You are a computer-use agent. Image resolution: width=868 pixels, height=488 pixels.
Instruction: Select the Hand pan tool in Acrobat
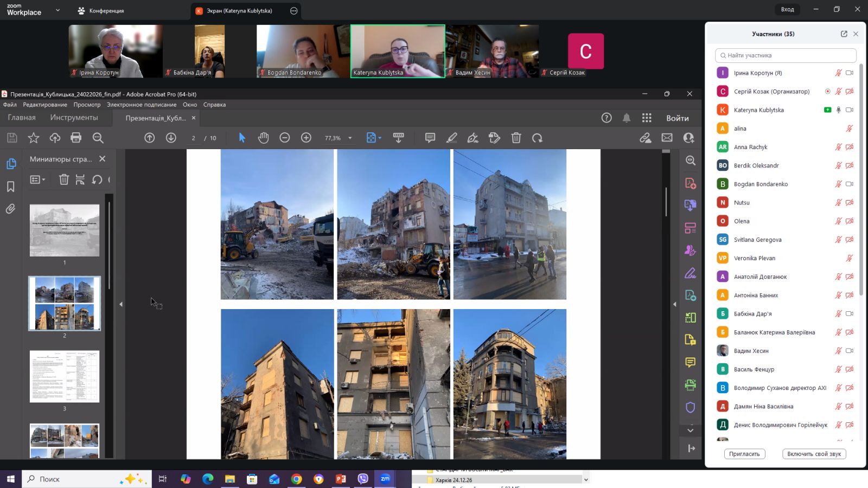pyautogui.click(x=263, y=138)
